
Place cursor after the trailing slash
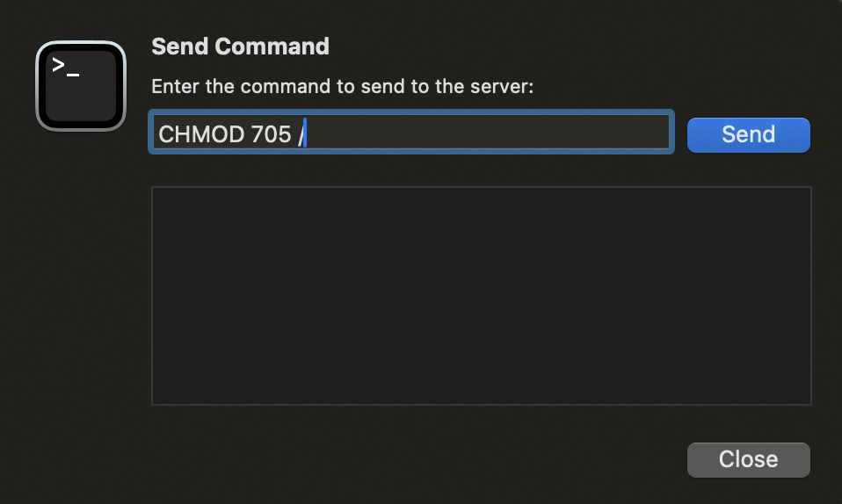coord(305,134)
